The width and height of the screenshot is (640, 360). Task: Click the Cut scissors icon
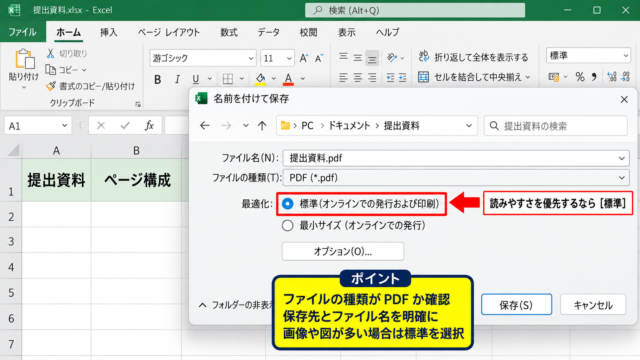point(50,53)
